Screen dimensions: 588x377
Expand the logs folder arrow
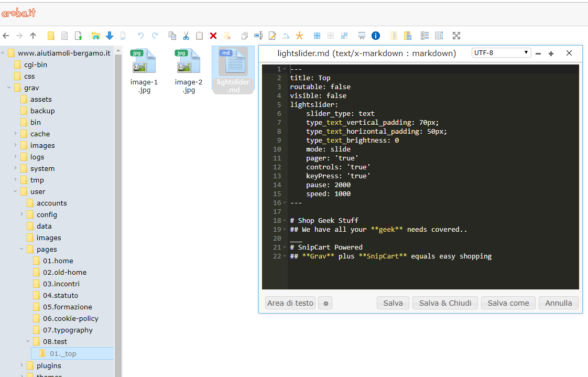[15, 156]
